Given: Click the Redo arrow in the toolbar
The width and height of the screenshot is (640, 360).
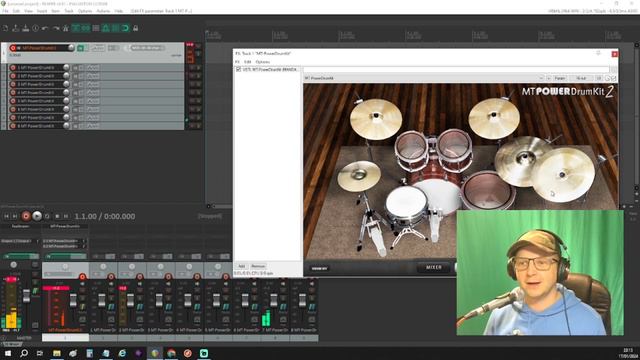Looking at the screenshot, I should [x=56, y=28].
